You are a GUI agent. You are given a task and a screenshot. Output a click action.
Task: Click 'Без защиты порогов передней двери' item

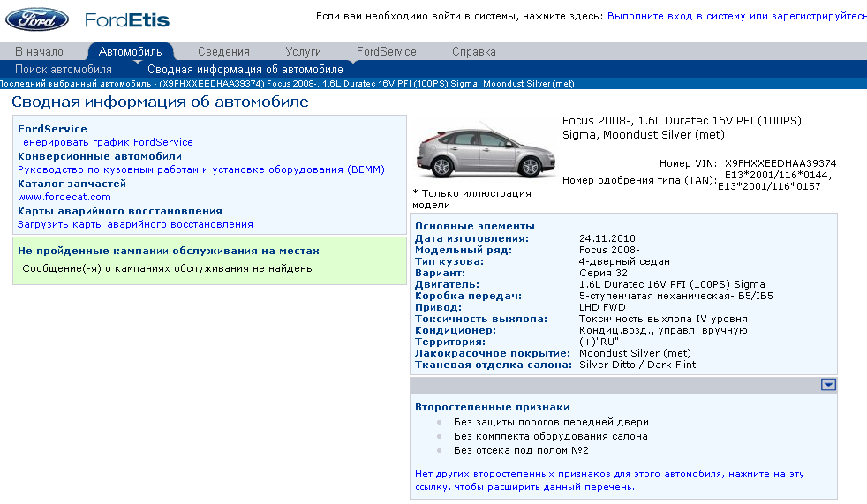pos(551,422)
